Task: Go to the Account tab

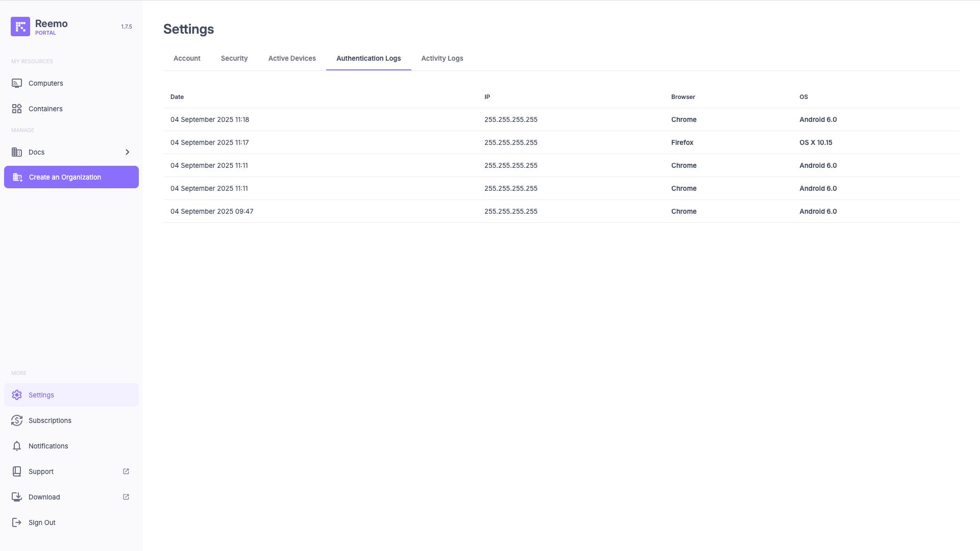Action: click(x=187, y=58)
